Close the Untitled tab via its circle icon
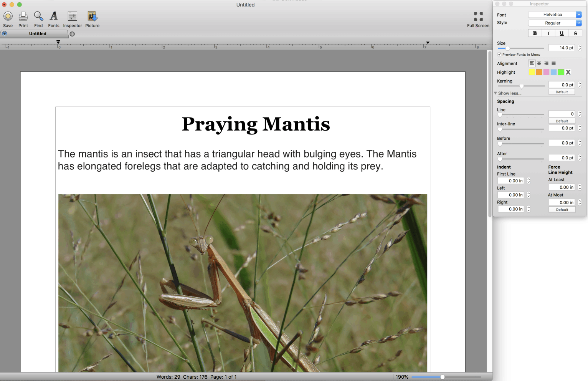Viewport: 588px width, 381px height. click(x=5, y=33)
